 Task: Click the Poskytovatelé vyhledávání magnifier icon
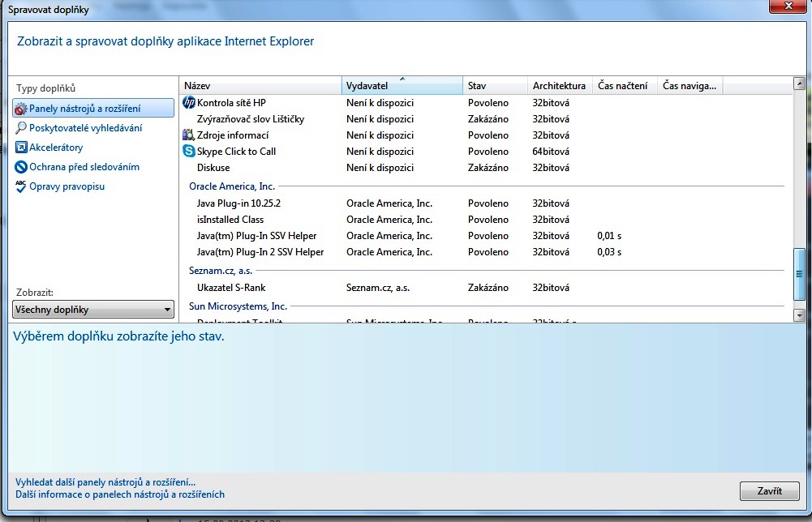(x=21, y=128)
